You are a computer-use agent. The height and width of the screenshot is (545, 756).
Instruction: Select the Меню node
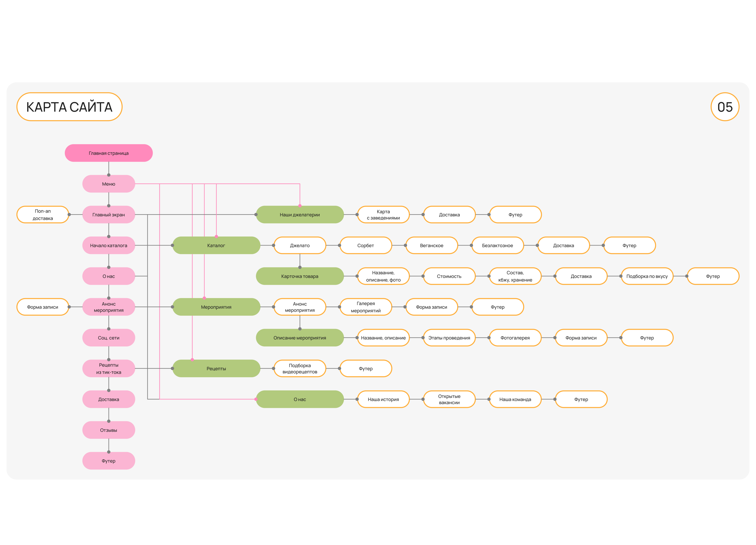108,184
